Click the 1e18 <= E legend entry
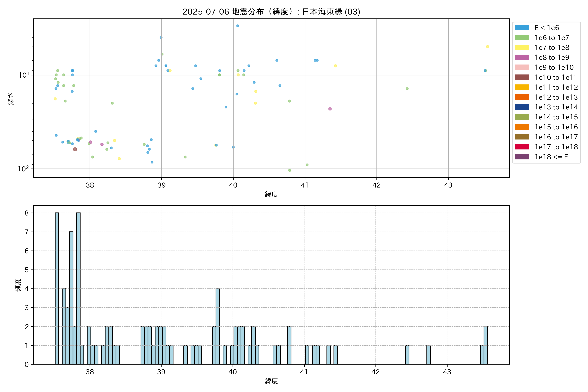 [x=551, y=157]
